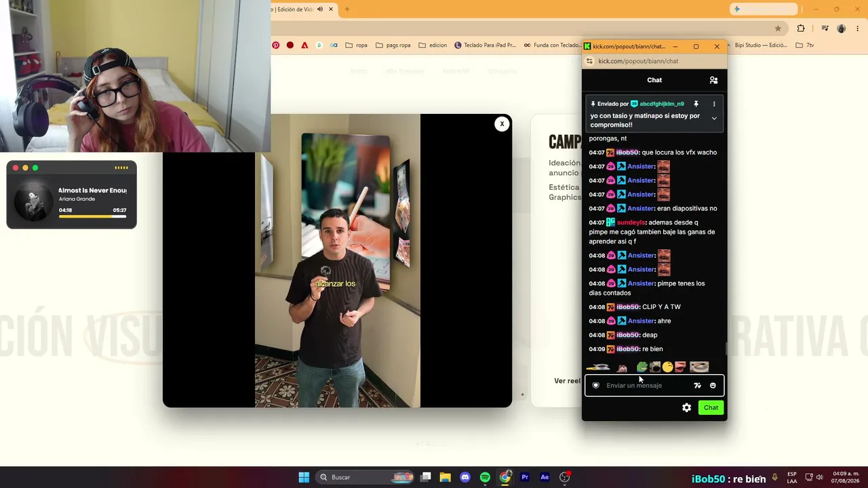Unpin the pinned chat message
This screenshot has width=868, height=488.
coord(696,104)
